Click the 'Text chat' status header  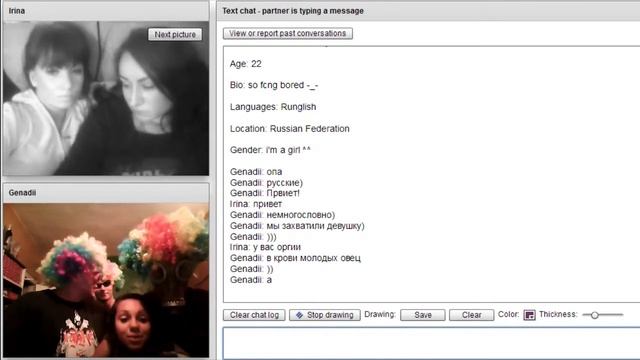(428, 11)
